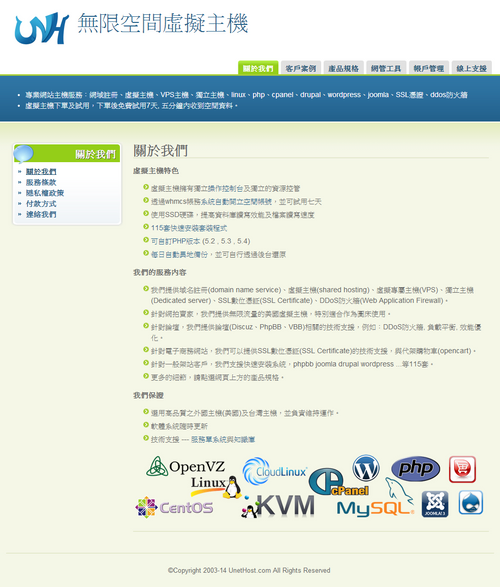Click the cPanel logo
The image size is (500, 587).
coord(338,482)
